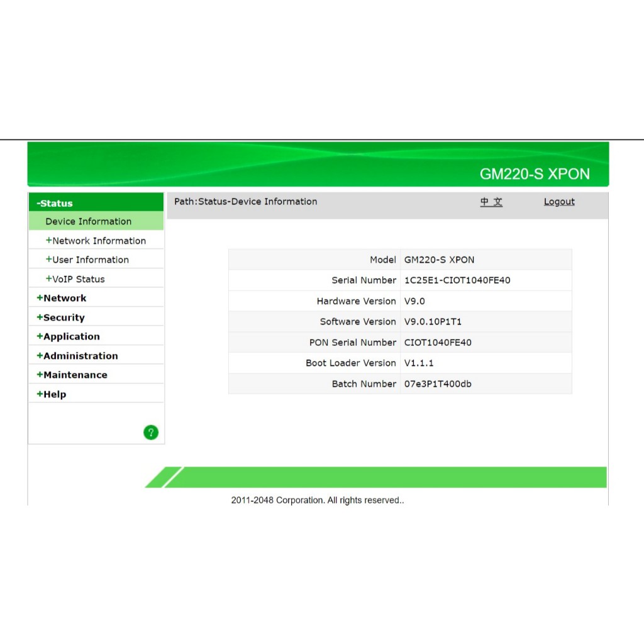Click the Software Version value V9.0.10P1T1
This screenshot has height=644, width=644.
tap(433, 322)
